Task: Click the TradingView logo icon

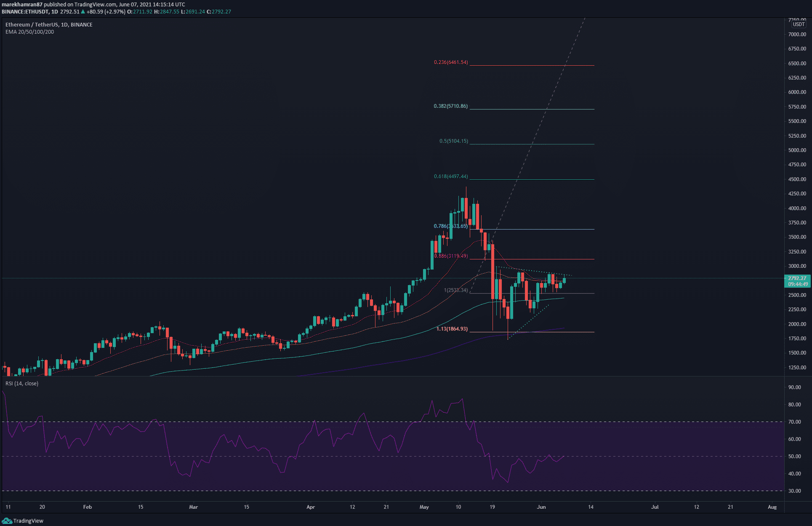Action: point(7,521)
